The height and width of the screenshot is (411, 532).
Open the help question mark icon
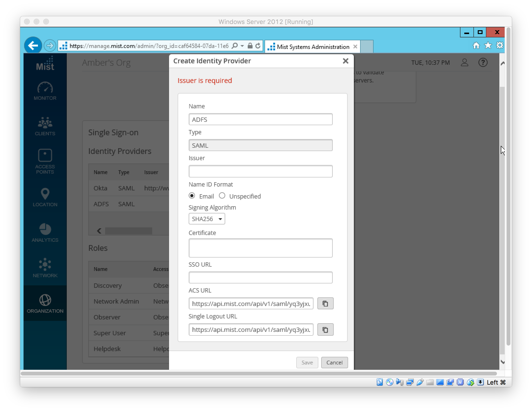[483, 63]
